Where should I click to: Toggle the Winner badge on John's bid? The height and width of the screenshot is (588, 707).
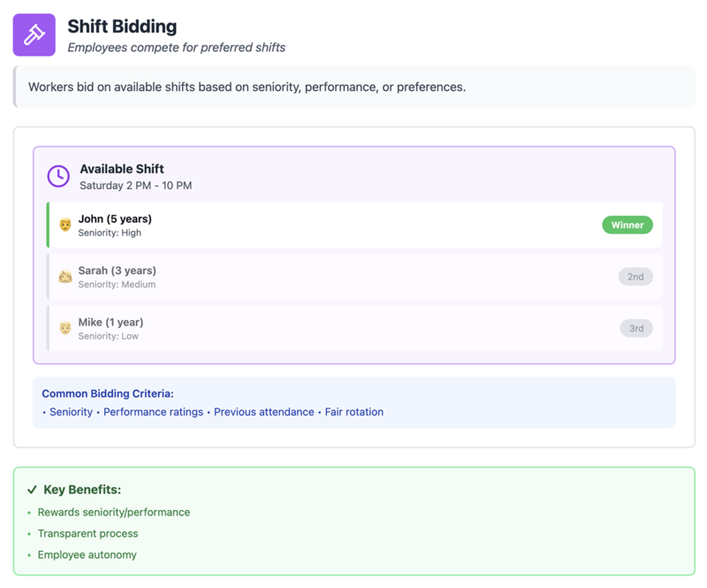627,225
